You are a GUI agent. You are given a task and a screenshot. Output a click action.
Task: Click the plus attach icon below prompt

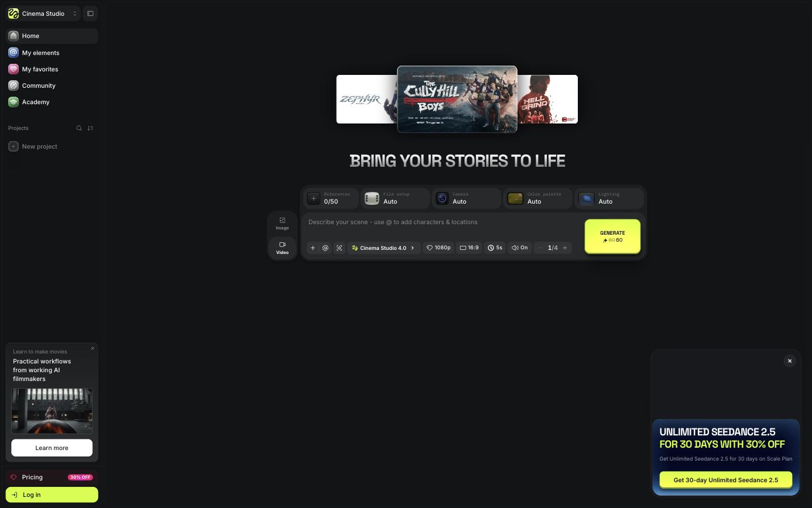[313, 248]
